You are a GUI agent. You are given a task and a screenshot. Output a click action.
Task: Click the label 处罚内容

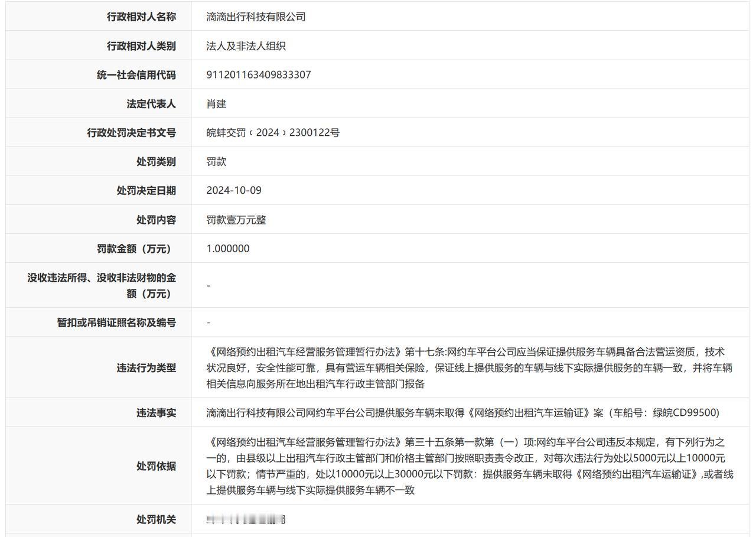click(x=156, y=220)
